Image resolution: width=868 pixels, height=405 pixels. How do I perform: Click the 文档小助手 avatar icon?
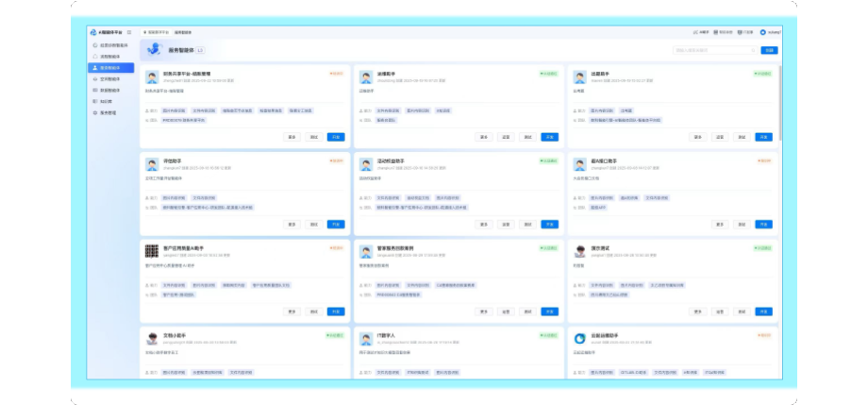pos(151,338)
